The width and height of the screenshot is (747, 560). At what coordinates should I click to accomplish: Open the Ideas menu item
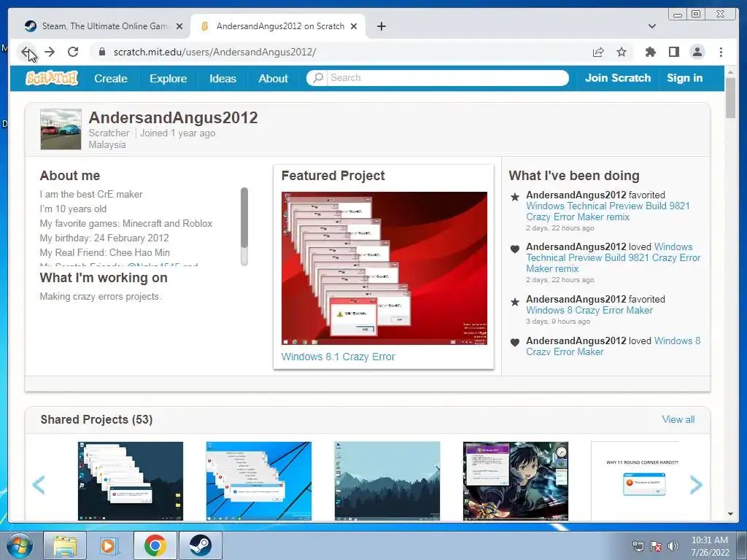click(x=222, y=79)
